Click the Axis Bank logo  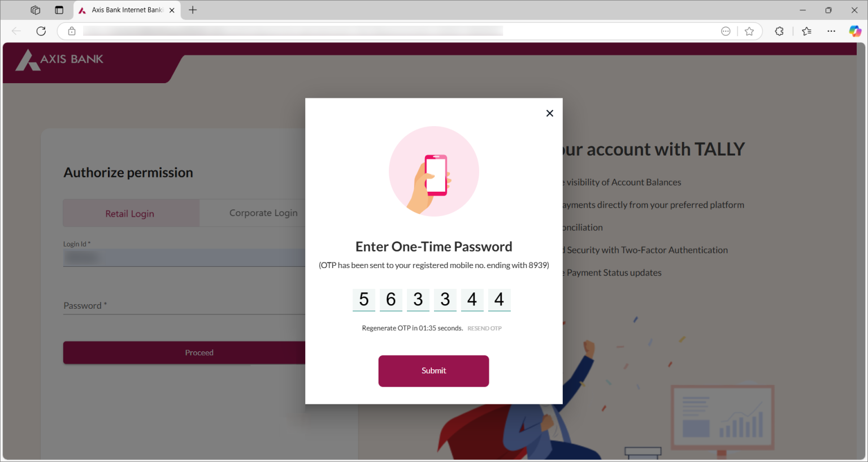59,59
